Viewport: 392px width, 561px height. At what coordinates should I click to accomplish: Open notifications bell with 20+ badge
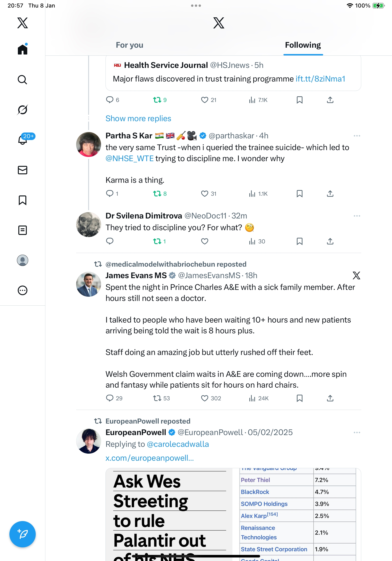tap(23, 140)
